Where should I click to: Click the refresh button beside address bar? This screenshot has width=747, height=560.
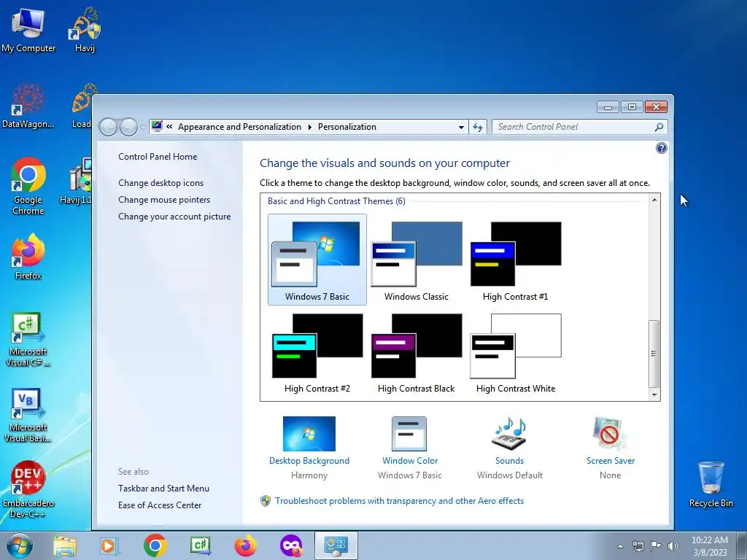(x=478, y=127)
